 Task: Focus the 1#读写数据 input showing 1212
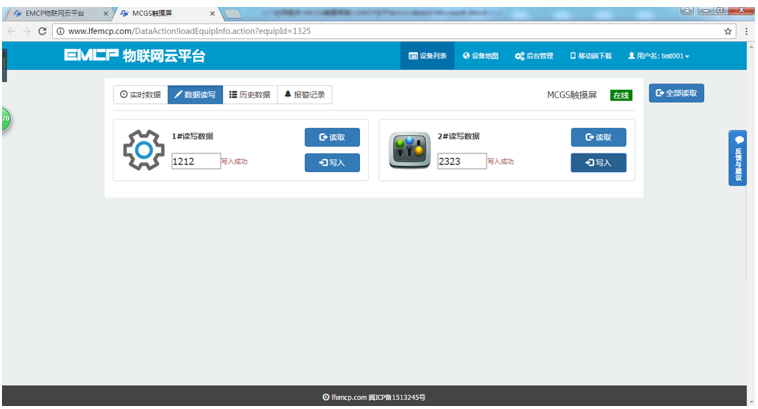click(196, 161)
